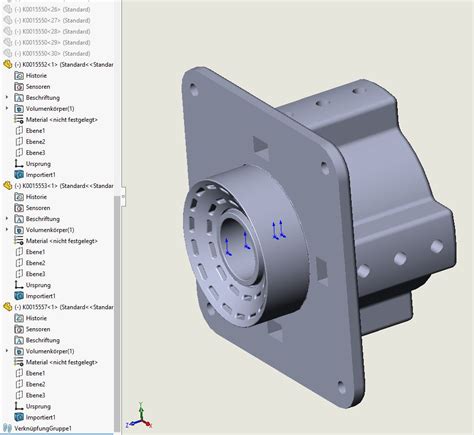The height and width of the screenshot is (435, 474).
Task: Expand Volumenkörper(1) under K0015557<1>
Action: [7, 351]
